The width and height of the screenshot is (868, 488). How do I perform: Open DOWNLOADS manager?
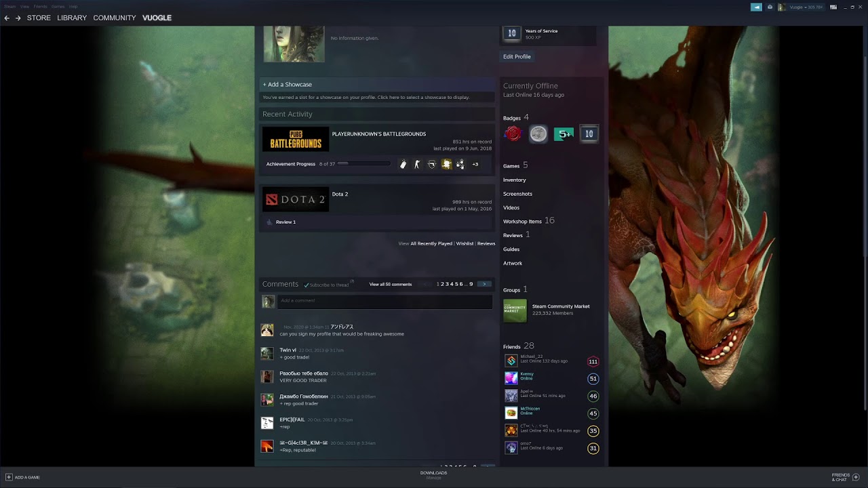pos(433,474)
